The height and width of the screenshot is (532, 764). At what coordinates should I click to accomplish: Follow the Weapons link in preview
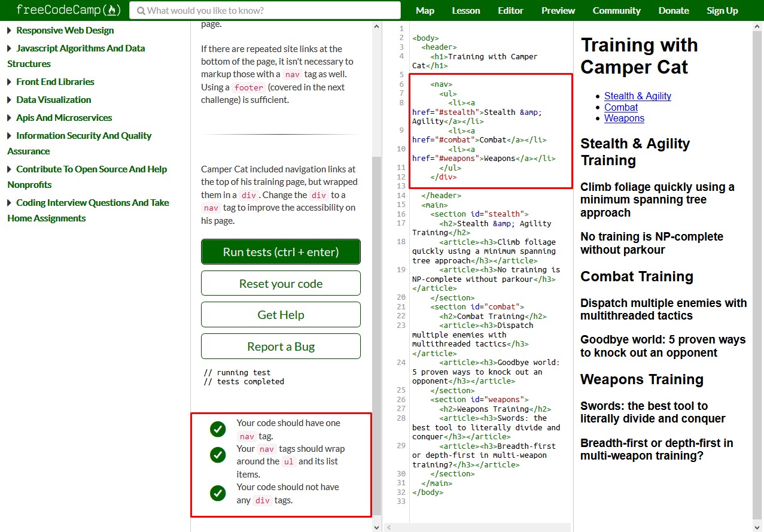(624, 118)
